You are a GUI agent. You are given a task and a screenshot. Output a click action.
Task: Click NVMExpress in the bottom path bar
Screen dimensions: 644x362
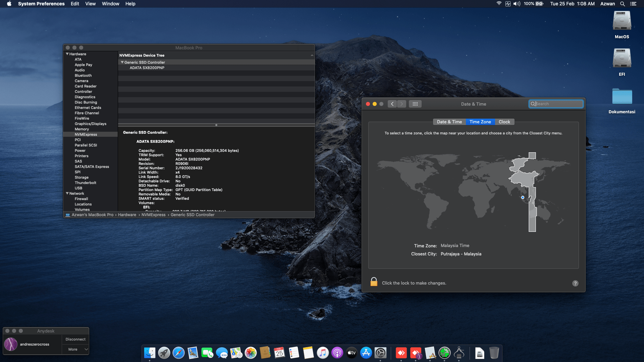pos(153,215)
